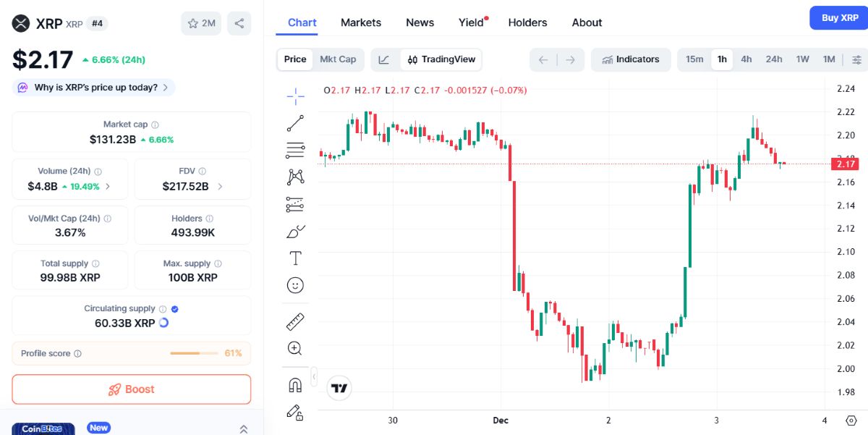Click the line chart style icon

tap(384, 59)
